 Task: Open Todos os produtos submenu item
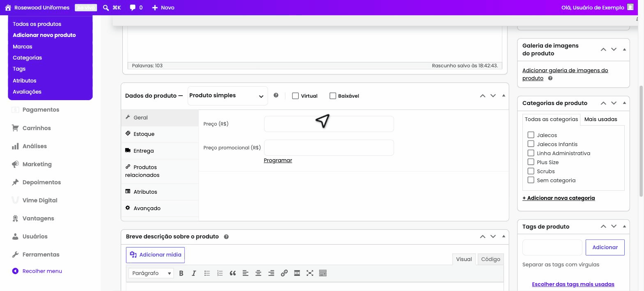[x=37, y=24]
